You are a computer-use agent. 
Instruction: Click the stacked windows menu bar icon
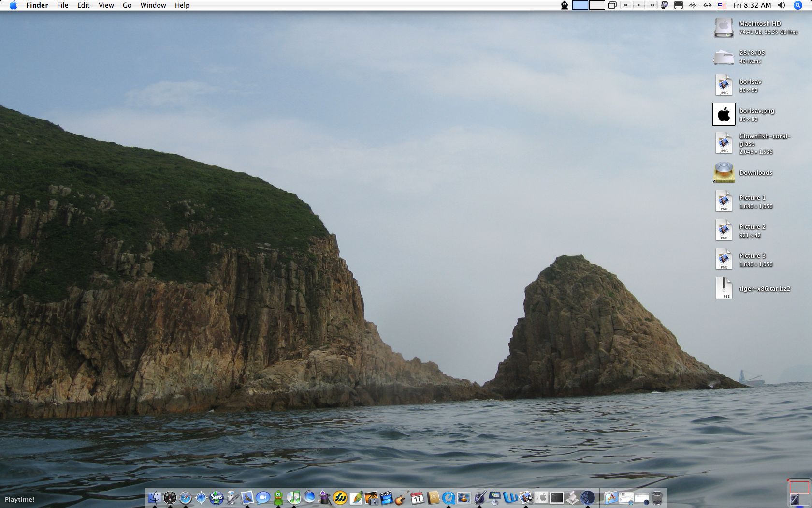point(612,5)
